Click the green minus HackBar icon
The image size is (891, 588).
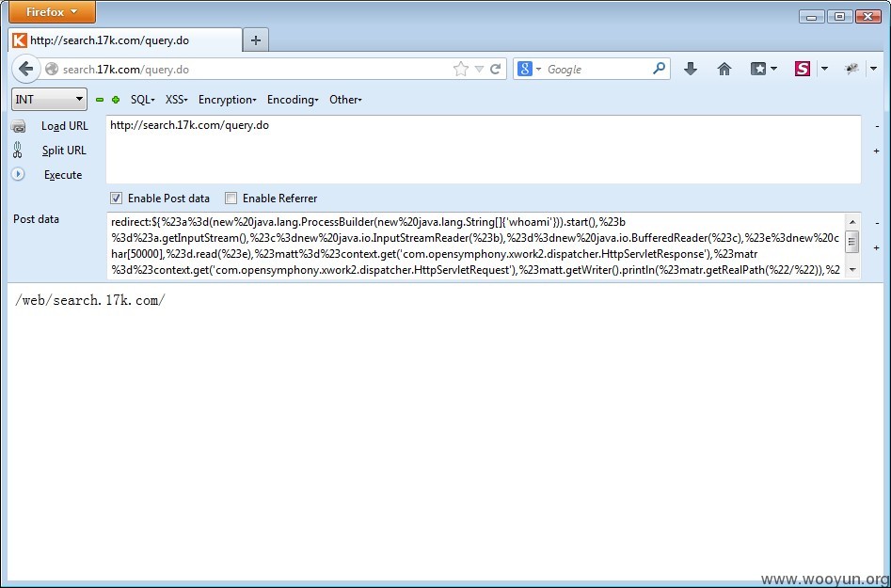coord(100,100)
